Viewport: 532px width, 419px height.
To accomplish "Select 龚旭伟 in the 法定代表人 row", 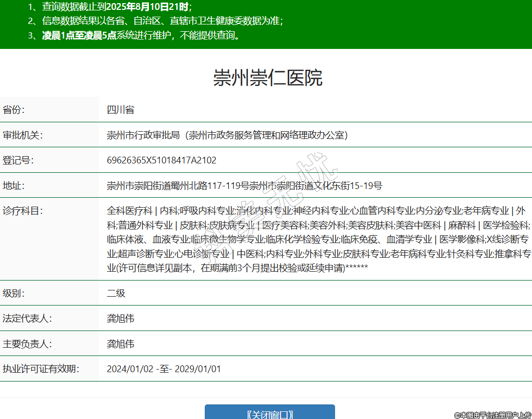I will [x=120, y=319].
